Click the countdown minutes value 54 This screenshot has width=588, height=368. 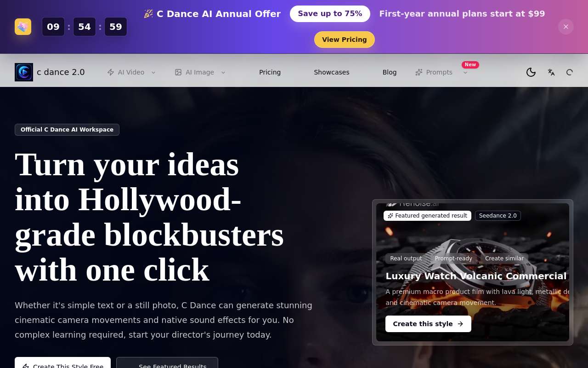click(x=85, y=27)
